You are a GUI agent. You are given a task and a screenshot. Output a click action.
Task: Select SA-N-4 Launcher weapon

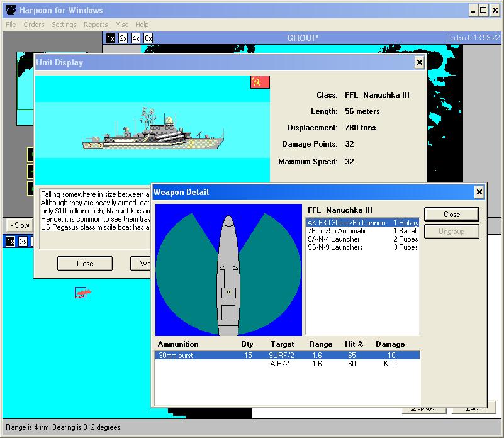click(362, 239)
